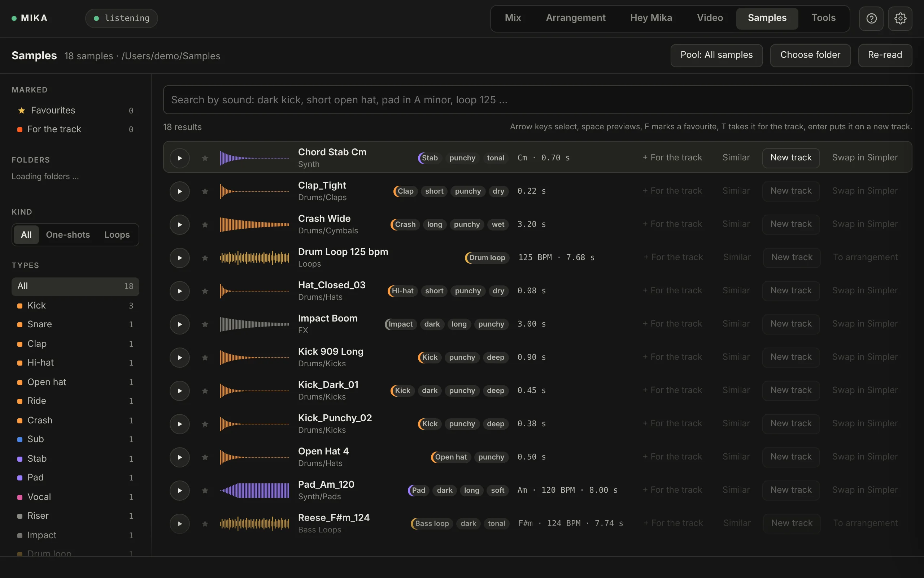Viewport: 924px width, 578px height.
Task: Open the Favourites marked list
Action: point(75,111)
